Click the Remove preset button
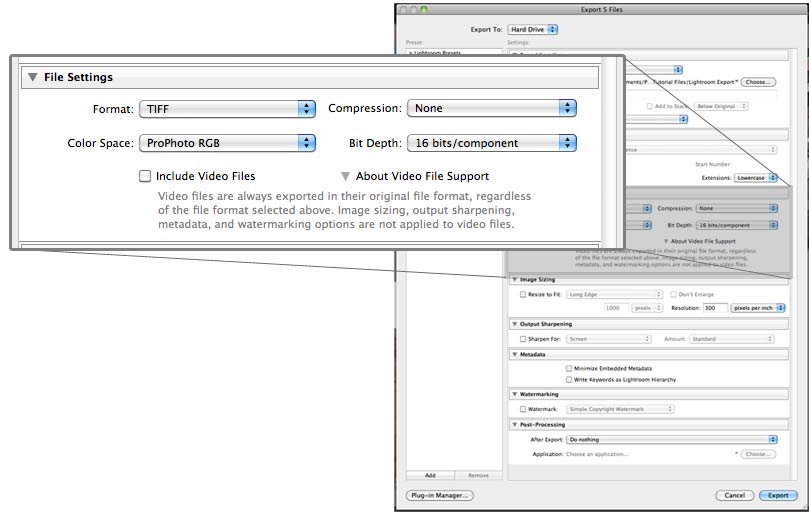 point(478,475)
